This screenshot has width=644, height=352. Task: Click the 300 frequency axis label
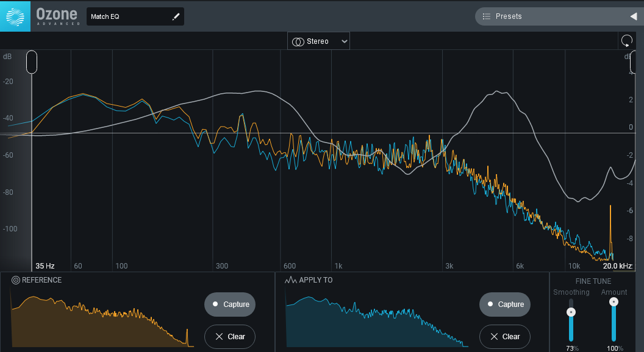tap(222, 266)
